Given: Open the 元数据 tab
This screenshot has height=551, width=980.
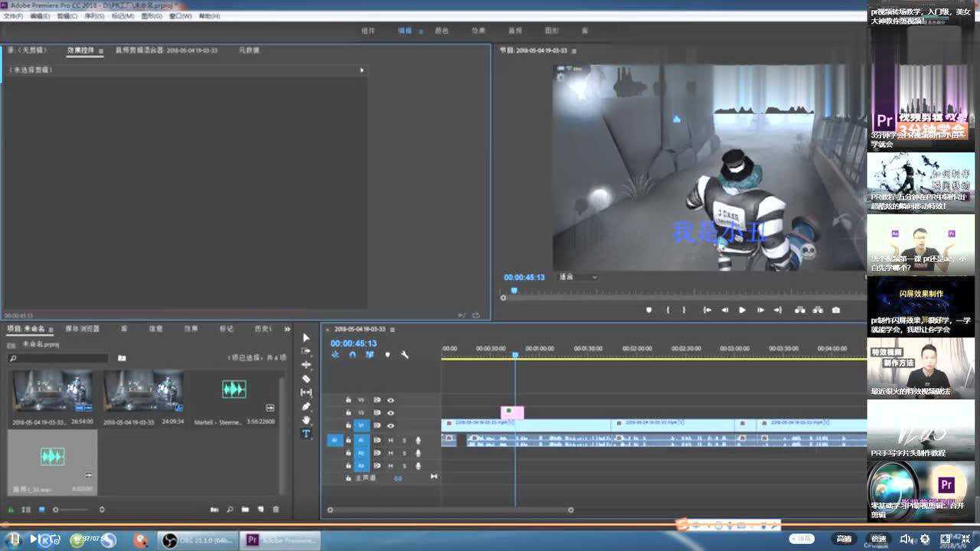Looking at the screenshot, I should coord(249,51).
